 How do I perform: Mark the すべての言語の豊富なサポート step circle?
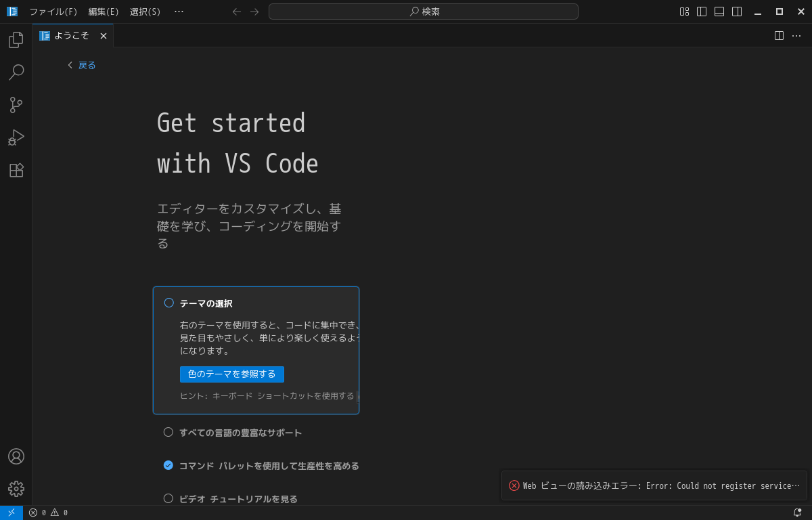pyautogui.click(x=168, y=432)
